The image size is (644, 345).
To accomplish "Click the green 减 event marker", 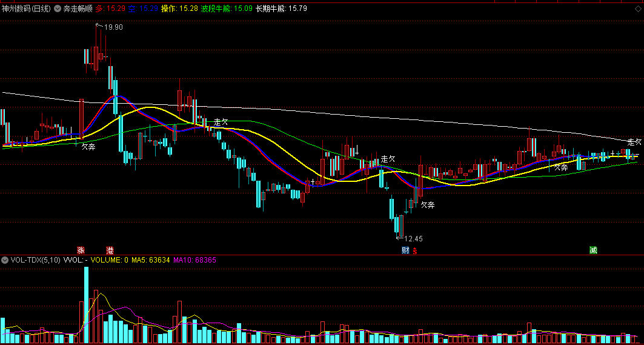I will (x=593, y=250).
